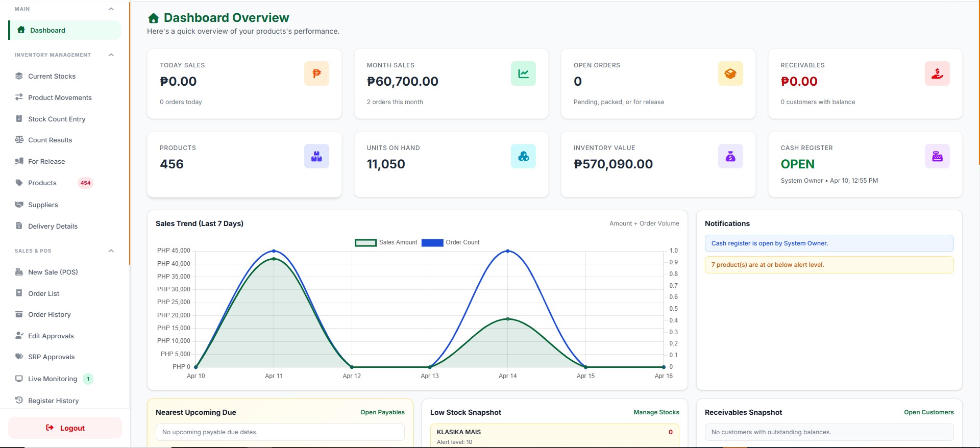Viewport: 980px width, 448px height.
Task: Click the Apr 11 sales amount point
Action: 274,259
